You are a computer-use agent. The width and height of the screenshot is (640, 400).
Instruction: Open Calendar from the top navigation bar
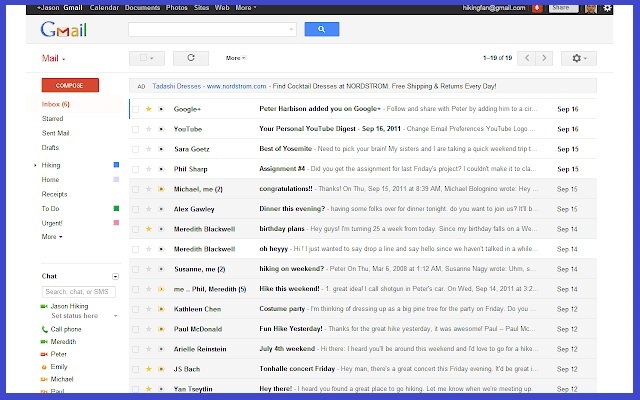(104, 7)
